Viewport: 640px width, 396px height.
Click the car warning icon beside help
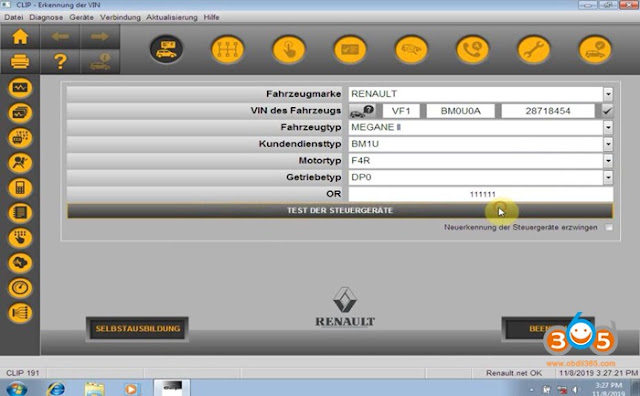click(x=100, y=62)
